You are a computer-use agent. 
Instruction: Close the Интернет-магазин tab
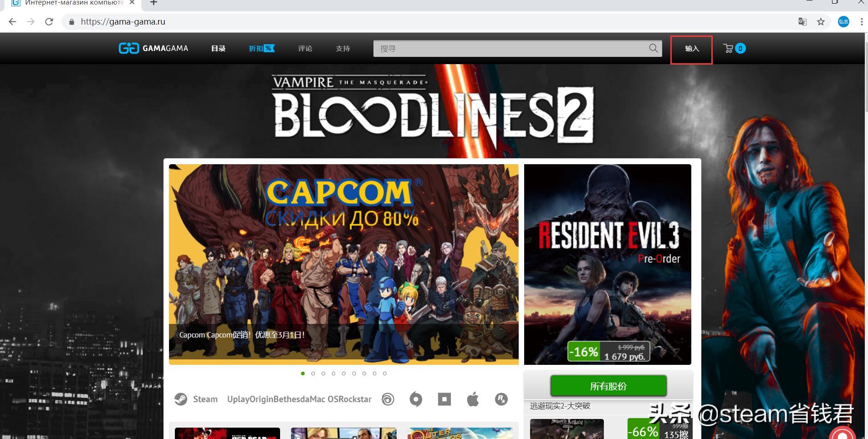tap(133, 3)
